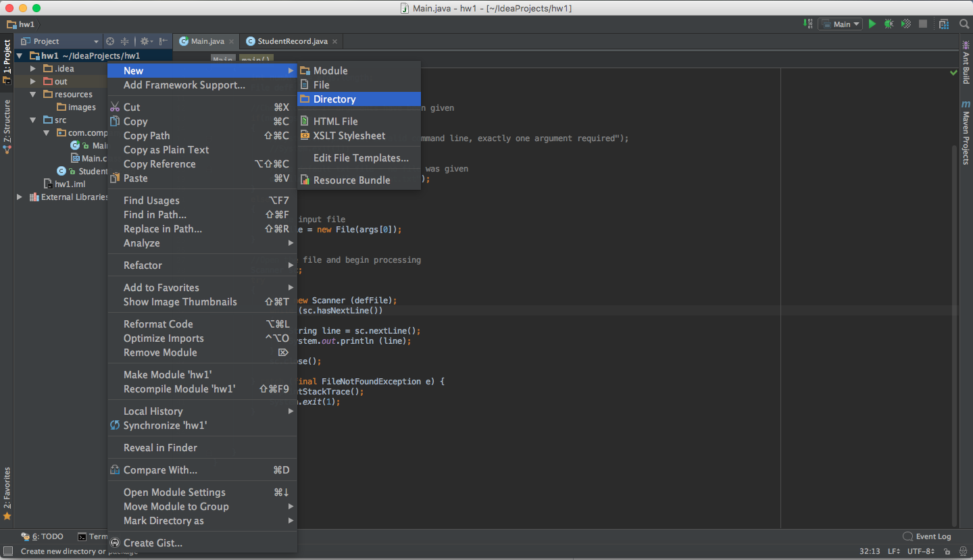
Task: Open Project panel gear settings icon
Action: coord(146,41)
